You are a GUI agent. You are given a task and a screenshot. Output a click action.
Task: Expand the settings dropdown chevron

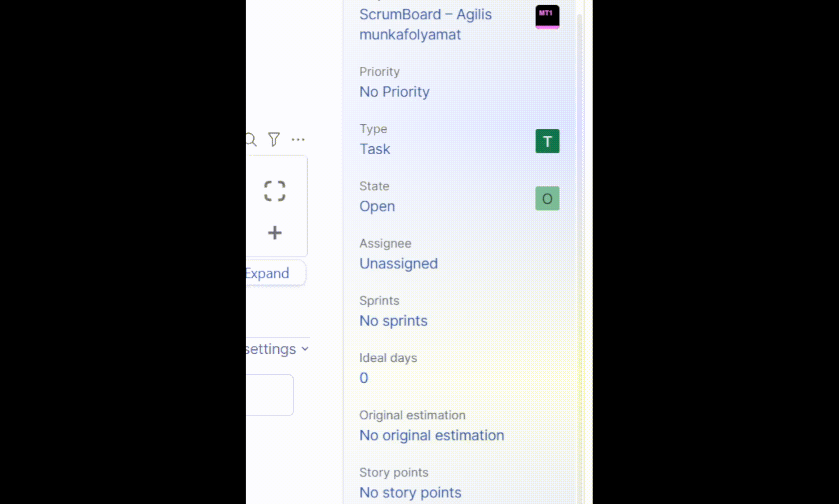pos(305,349)
